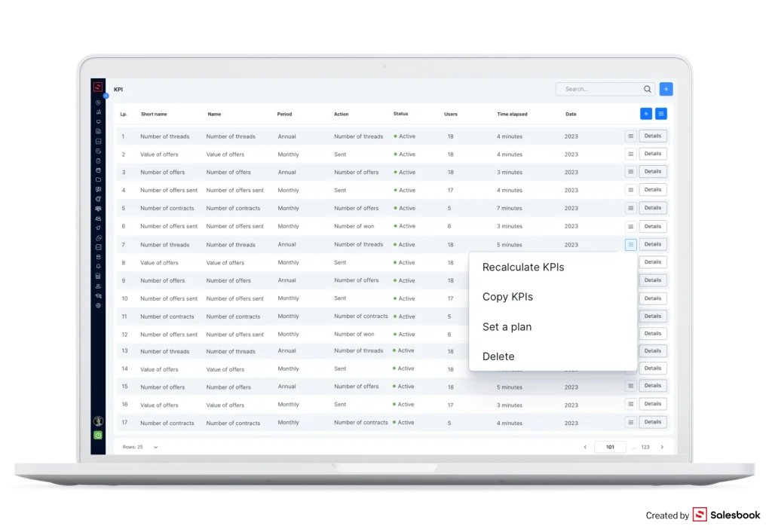Click the Short name column header

(x=154, y=115)
